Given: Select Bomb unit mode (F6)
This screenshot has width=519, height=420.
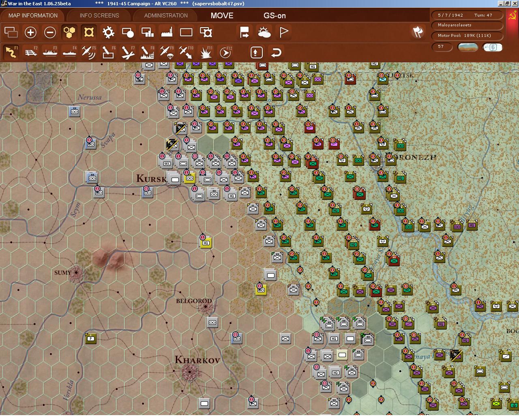Looking at the screenshot, I should coord(109,52).
